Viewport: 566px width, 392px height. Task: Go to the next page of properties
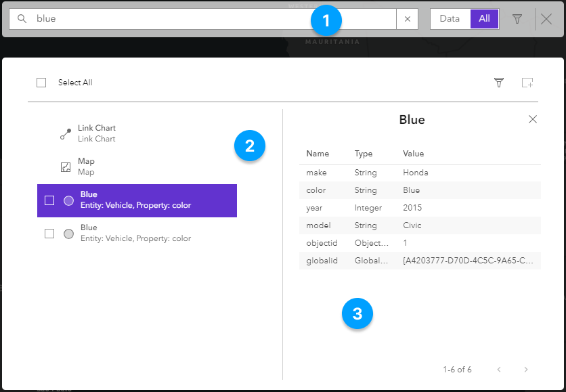(x=526, y=370)
